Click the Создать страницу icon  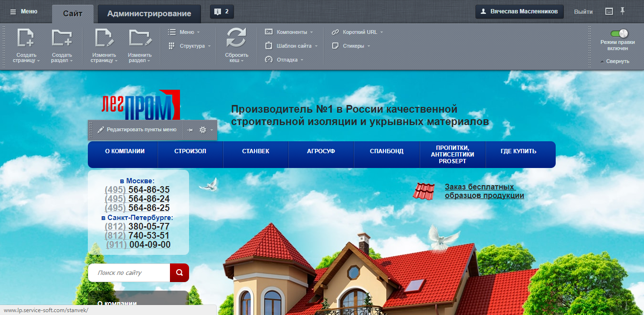26,38
